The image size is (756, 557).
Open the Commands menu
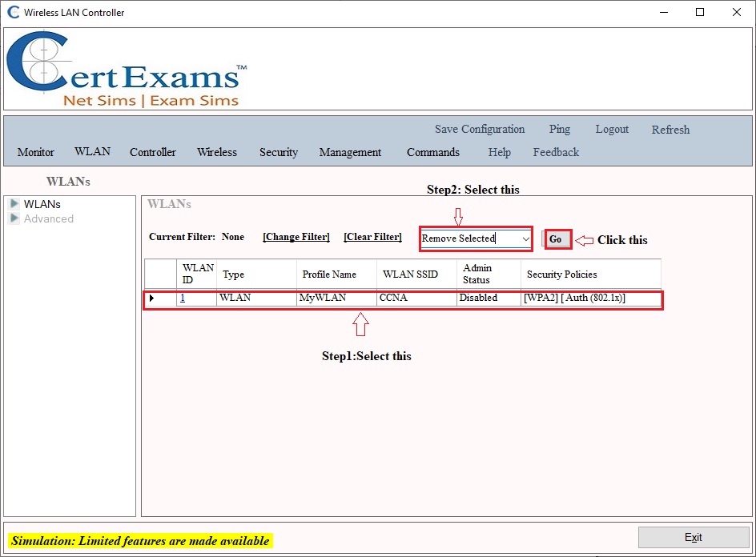coord(432,152)
